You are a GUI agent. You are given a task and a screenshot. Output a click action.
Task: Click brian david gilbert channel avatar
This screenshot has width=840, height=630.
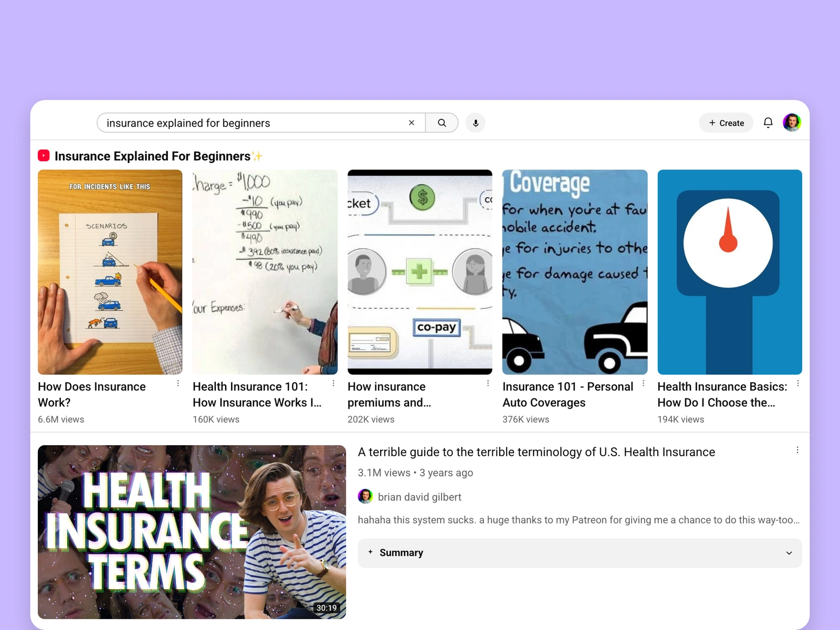(x=365, y=496)
